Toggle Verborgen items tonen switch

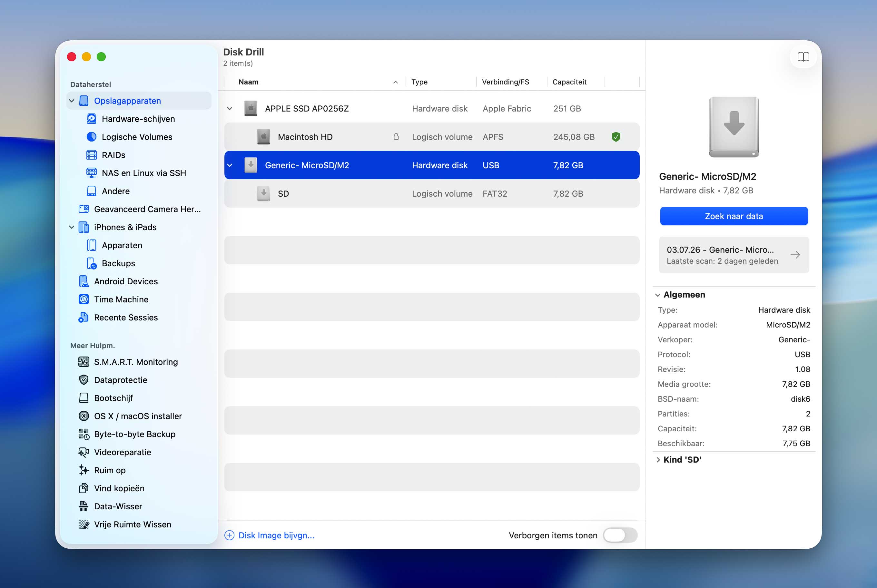620,535
